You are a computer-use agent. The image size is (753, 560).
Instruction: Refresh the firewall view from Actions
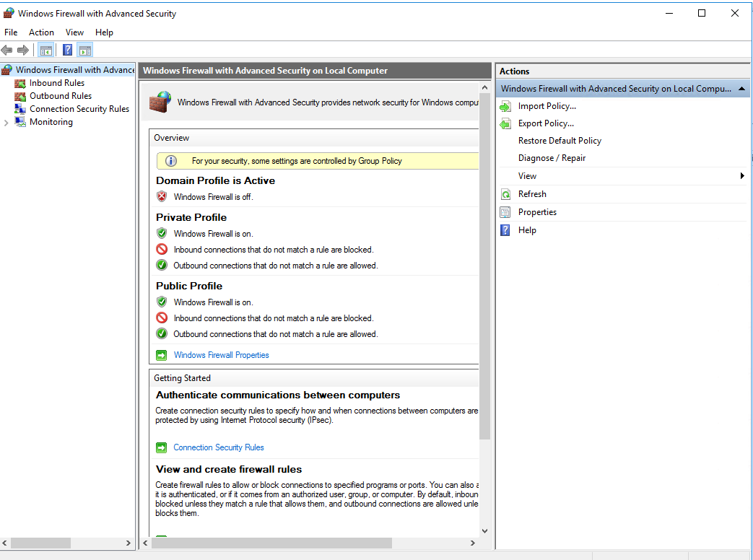(532, 194)
